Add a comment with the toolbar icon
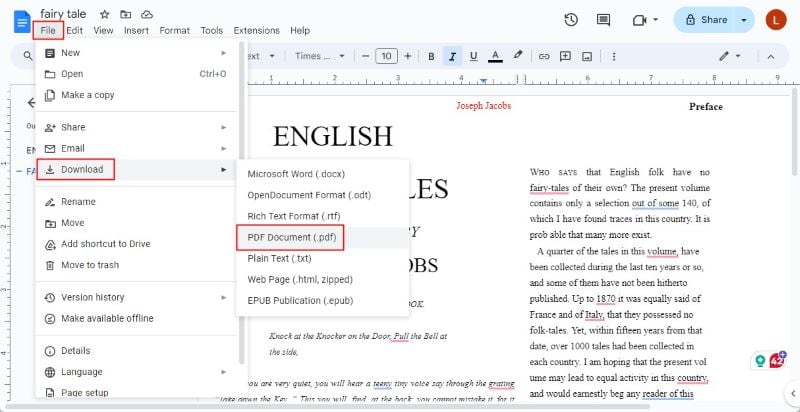 (x=565, y=56)
